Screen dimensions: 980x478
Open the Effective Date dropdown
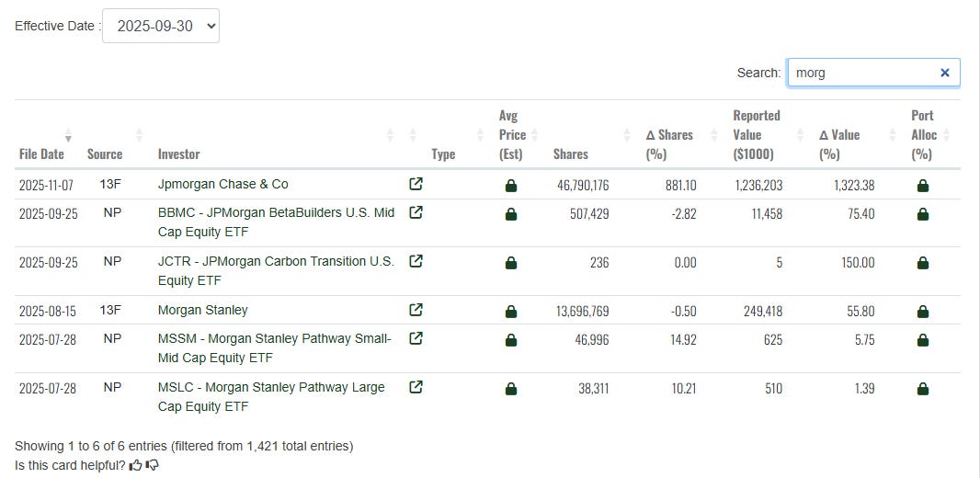[161, 26]
